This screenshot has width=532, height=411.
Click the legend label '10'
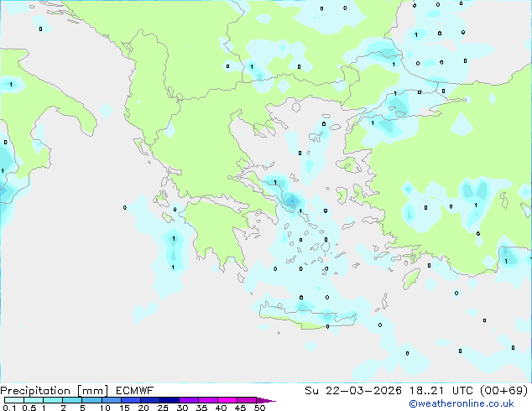pos(105,408)
